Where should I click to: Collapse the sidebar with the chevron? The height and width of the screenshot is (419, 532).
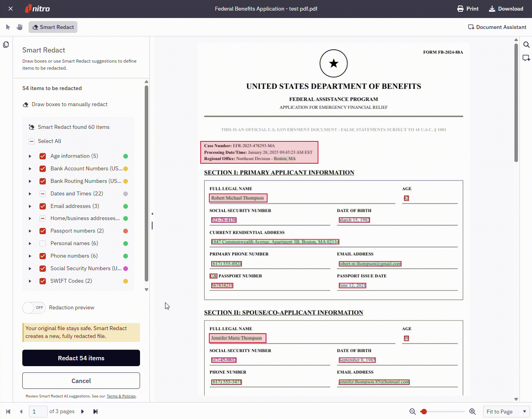coord(152,213)
